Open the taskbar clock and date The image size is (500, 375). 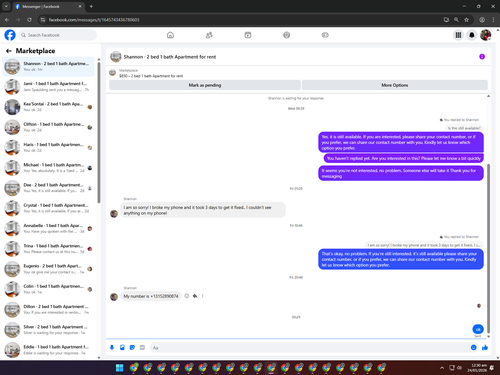[x=477, y=368]
